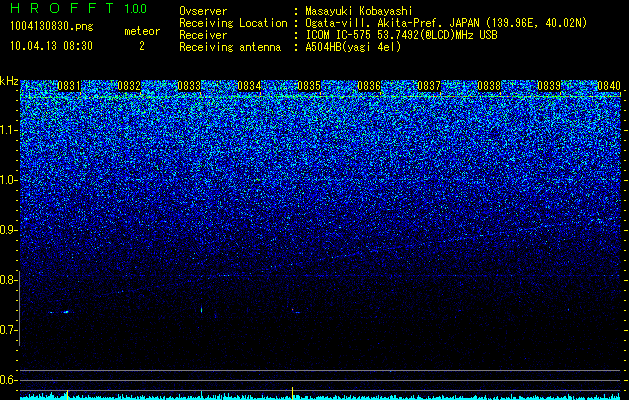Click the 0831 time marker
Viewport: 629px width, 400px height.
[x=69, y=86]
